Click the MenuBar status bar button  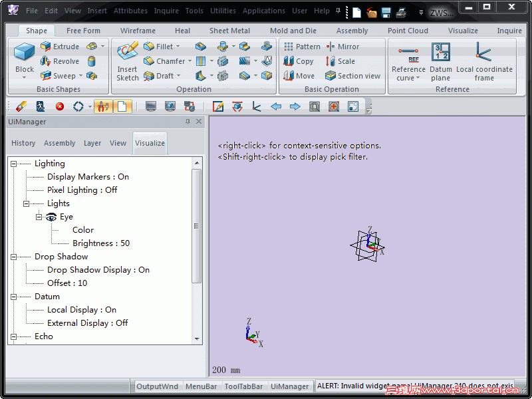click(201, 386)
